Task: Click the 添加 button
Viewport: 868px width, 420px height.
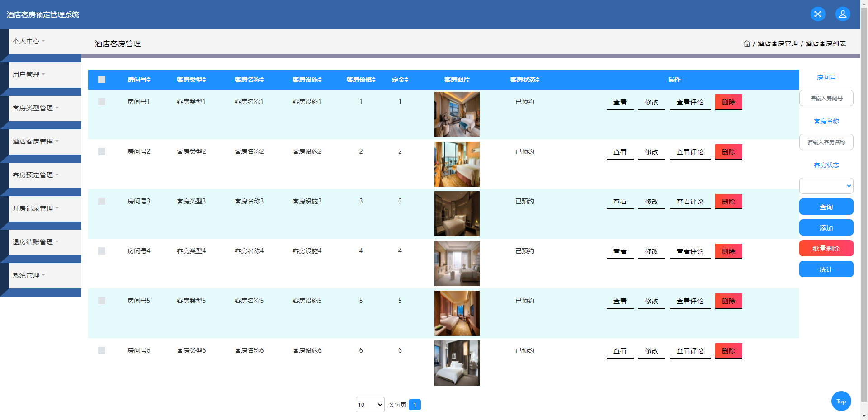Action: tap(826, 227)
